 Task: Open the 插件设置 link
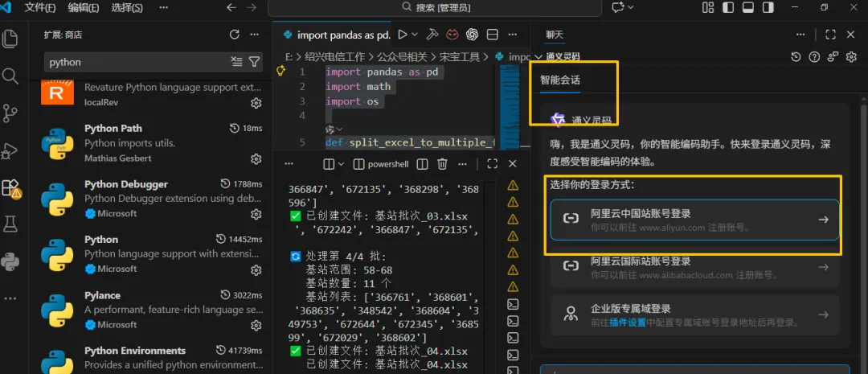(628, 323)
